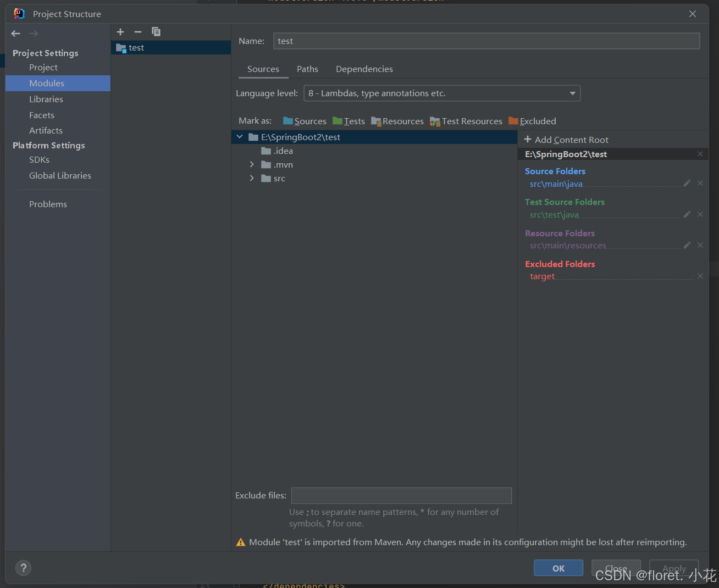This screenshot has height=588, width=719.
Task: Select the test module in list
Action: tap(171, 48)
